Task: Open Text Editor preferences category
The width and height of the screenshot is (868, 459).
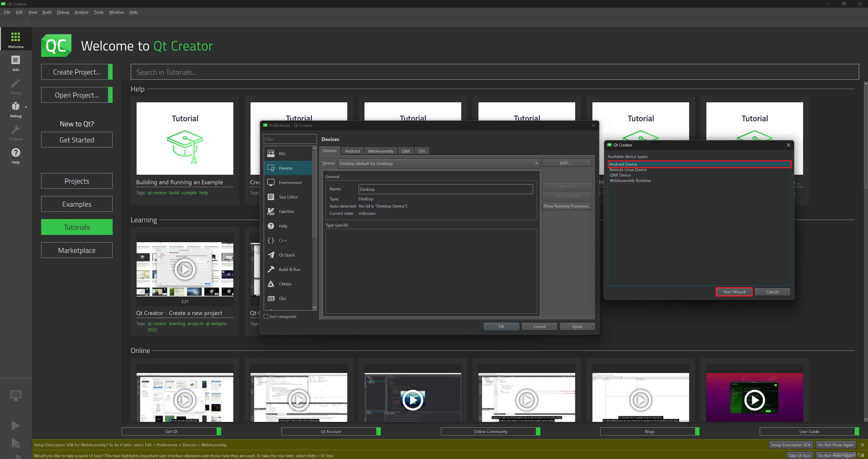Action: coord(288,197)
